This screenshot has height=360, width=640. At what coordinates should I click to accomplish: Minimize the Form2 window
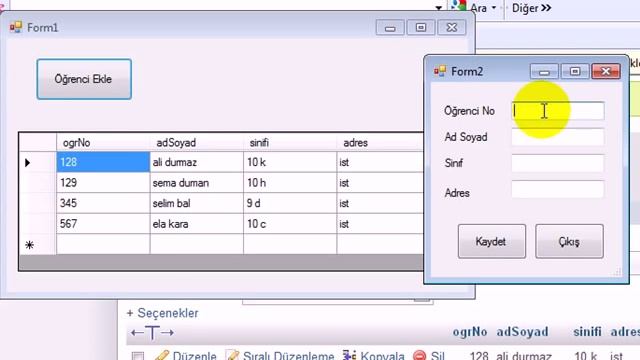click(x=544, y=71)
